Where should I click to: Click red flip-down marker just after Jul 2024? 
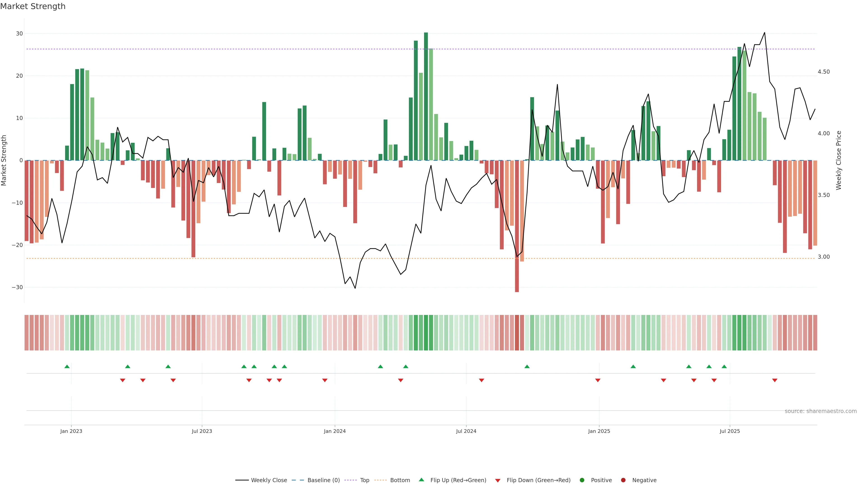(481, 380)
